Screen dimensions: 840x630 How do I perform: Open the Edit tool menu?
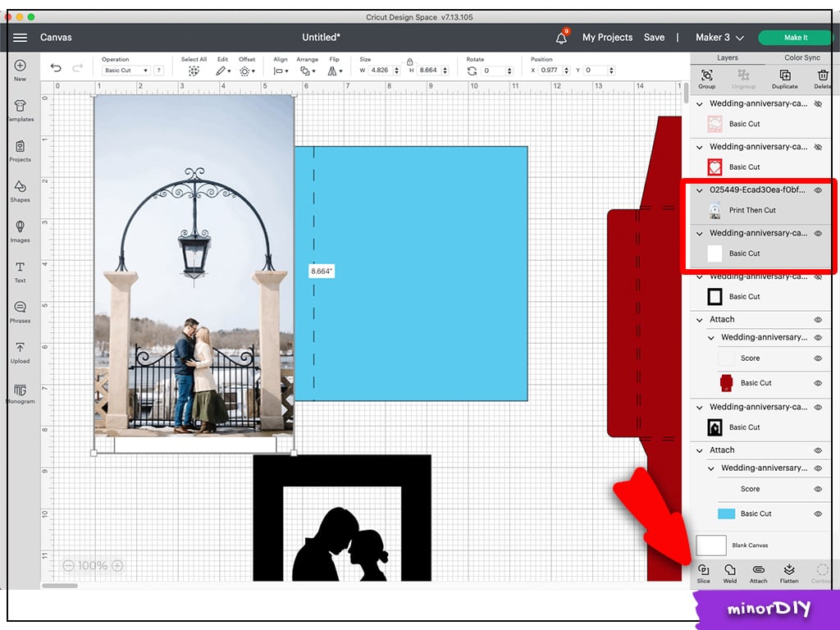tap(223, 71)
